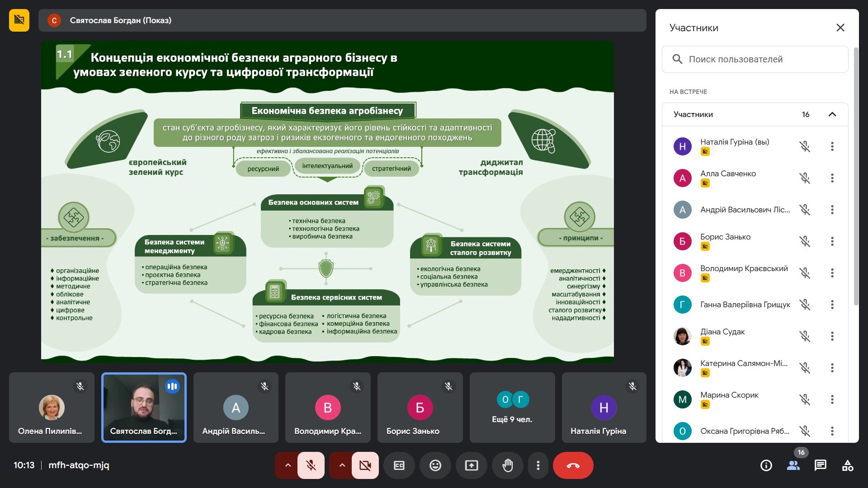Click avatar of Катерина Салямон in list
The height and width of the screenshot is (488, 868).
pos(683,368)
